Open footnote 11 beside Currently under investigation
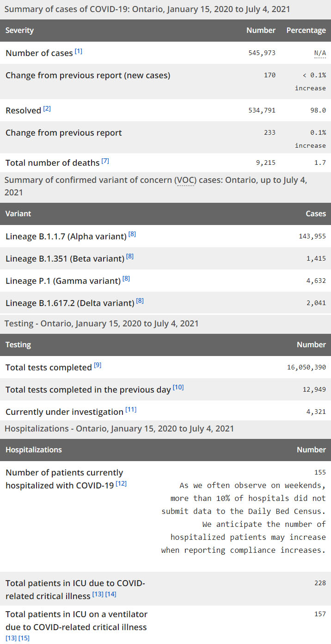 point(131,410)
